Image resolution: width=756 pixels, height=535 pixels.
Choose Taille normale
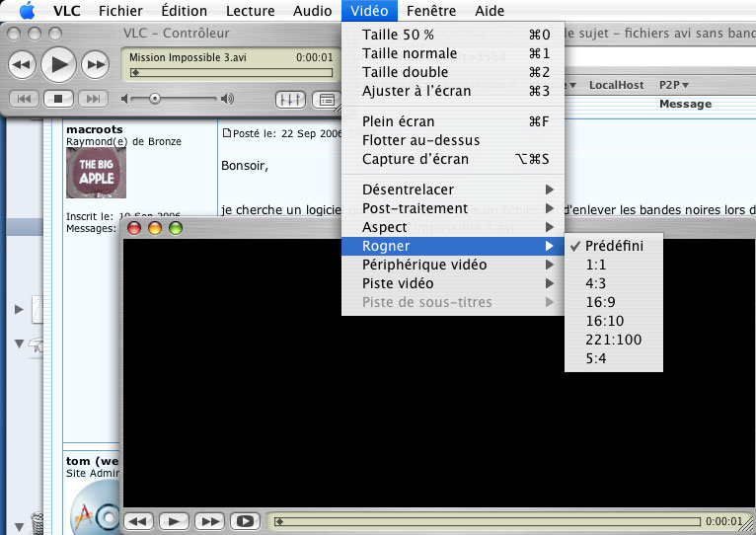(453, 53)
